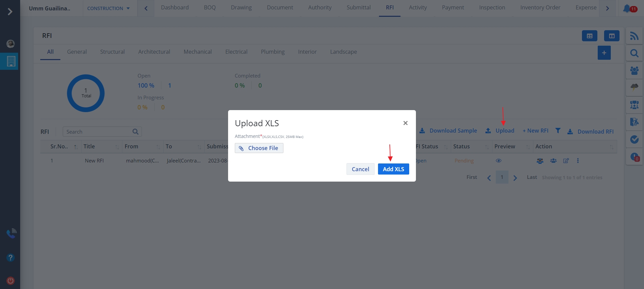Click Choose File attachment button
644x289 pixels.
click(x=259, y=148)
